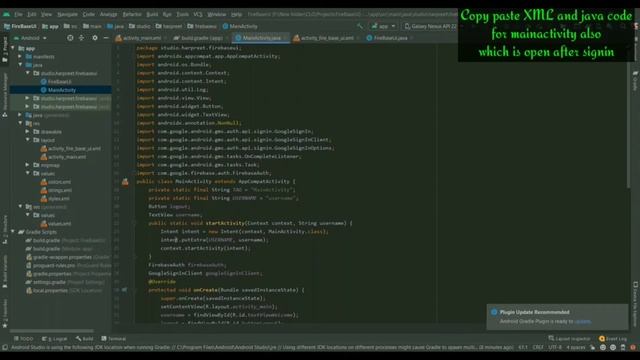Open the Terminal tool window

[113, 339]
